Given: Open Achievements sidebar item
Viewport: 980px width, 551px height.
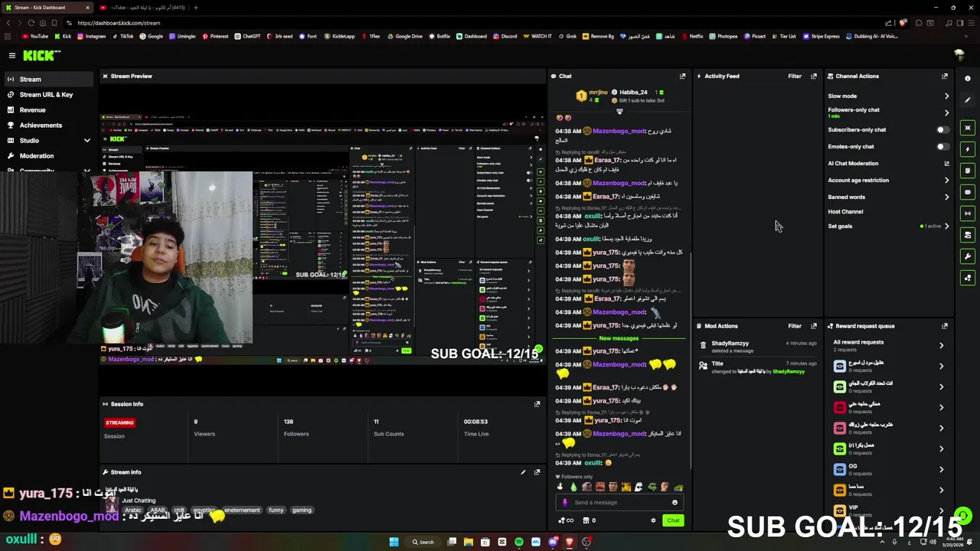Looking at the screenshot, I should [x=49, y=126].
